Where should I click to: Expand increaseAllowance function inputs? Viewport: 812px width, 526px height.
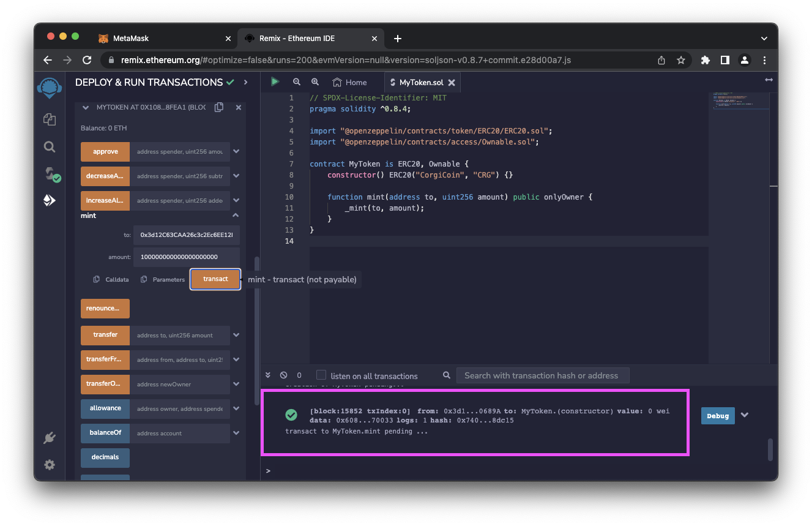tap(236, 201)
